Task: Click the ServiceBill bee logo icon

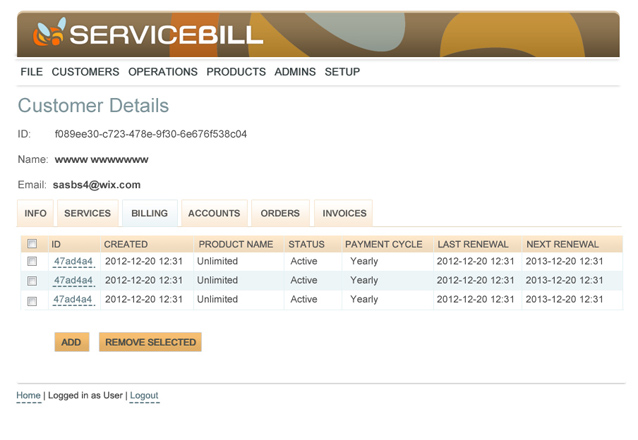Action: pos(49,33)
